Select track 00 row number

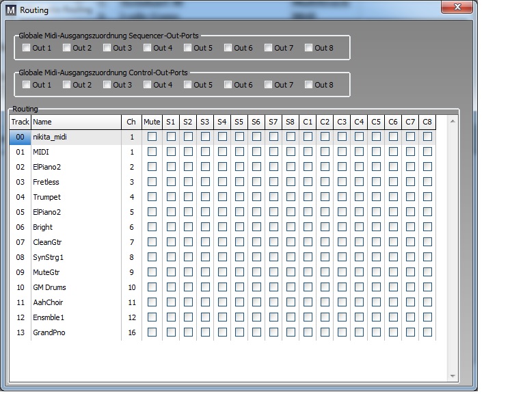(x=20, y=137)
